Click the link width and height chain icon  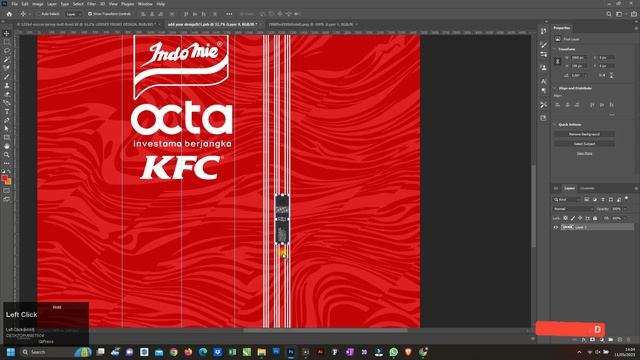pyautogui.click(x=558, y=61)
